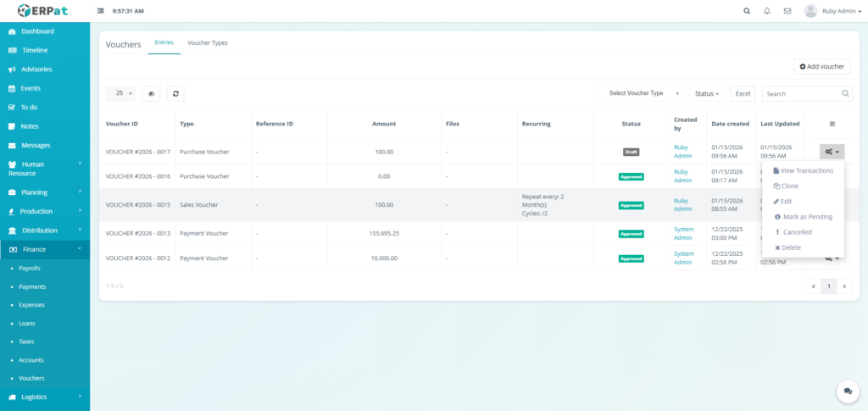Expand Human Resource sidebar section

45,169
